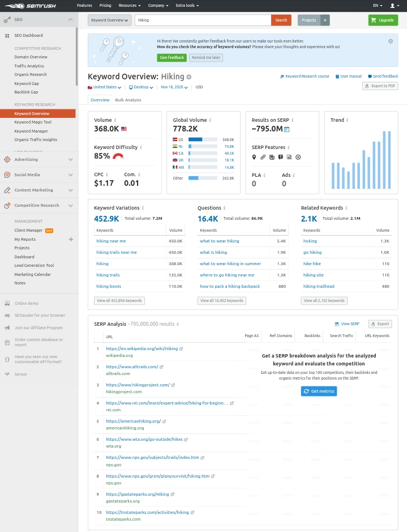Click the image pack SERP feature icon
407x532 pixels.
(x=289, y=157)
